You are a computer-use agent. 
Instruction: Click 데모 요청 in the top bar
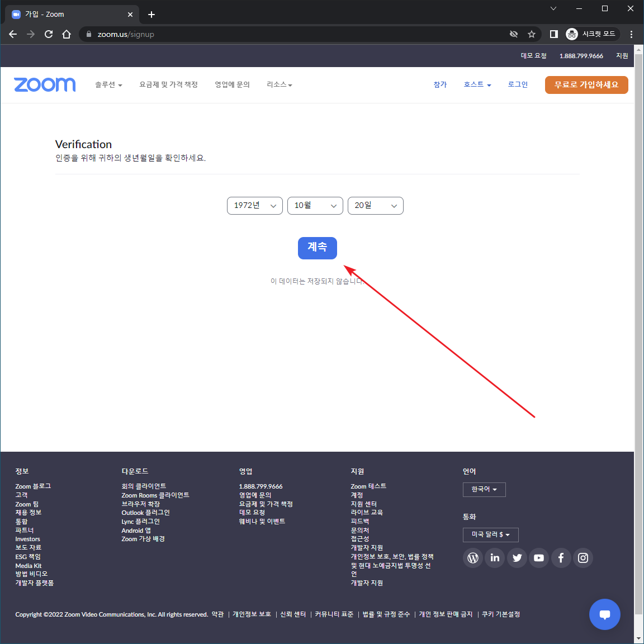click(x=533, y=56)
